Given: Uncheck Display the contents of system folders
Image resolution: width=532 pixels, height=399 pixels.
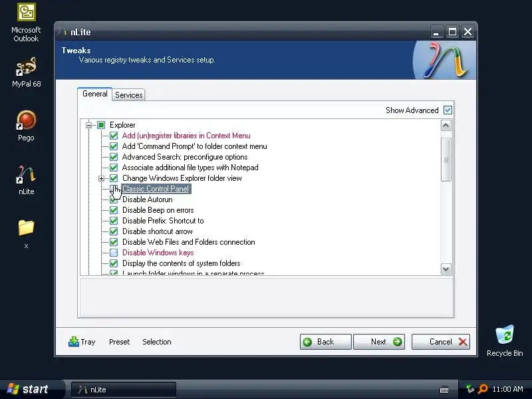Looking at the screenshot, I should tap(114, 263).
